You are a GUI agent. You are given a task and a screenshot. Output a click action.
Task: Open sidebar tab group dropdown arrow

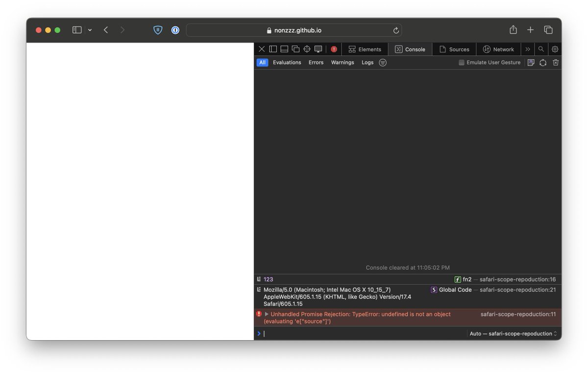point(90,30)
